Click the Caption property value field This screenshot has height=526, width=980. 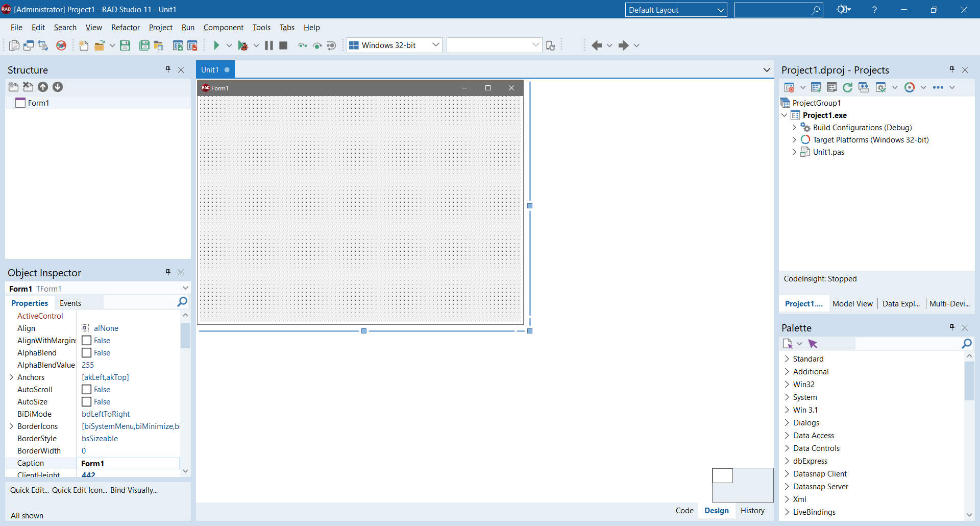tap(128, 463)
